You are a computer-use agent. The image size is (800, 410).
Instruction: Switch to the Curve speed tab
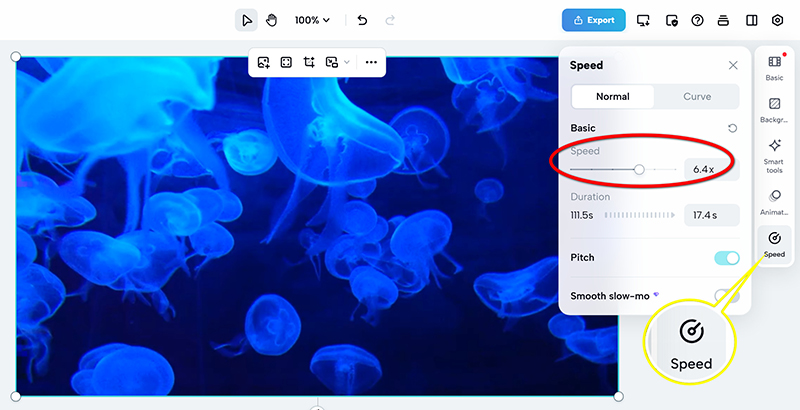tap(697, 97)
